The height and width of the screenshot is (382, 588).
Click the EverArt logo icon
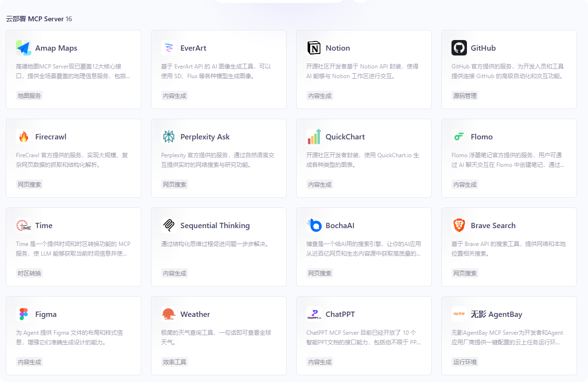coord(169,48)
